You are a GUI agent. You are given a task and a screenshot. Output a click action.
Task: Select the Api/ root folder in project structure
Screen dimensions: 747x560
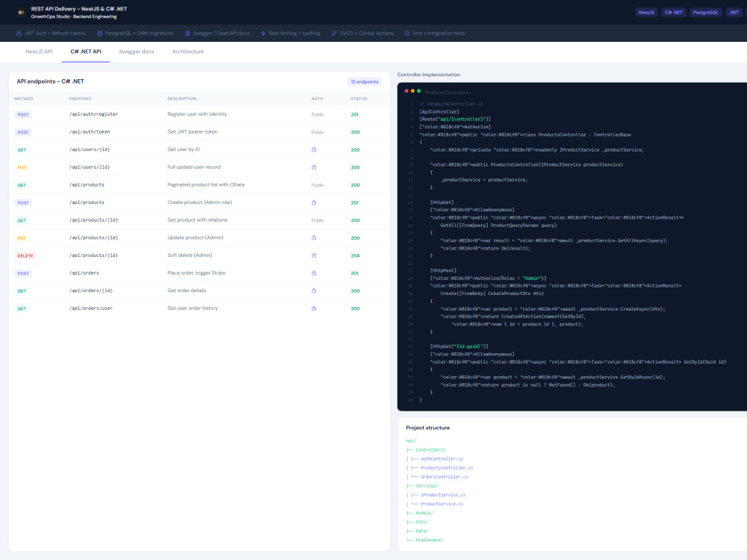[411, 441]
